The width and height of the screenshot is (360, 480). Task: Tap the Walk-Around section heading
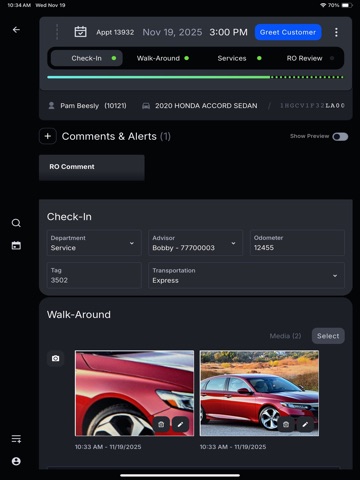(x=79, y=315)
